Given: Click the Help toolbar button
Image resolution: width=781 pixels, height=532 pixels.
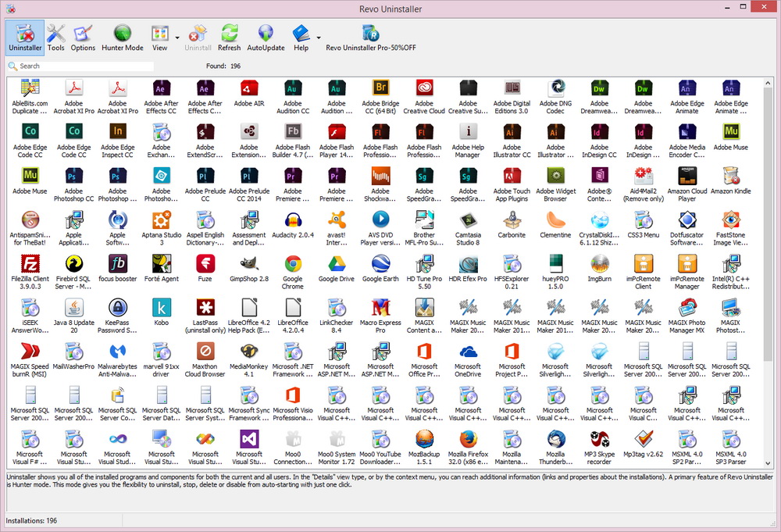Looking at the screenshot, I should tap(301, 37).
